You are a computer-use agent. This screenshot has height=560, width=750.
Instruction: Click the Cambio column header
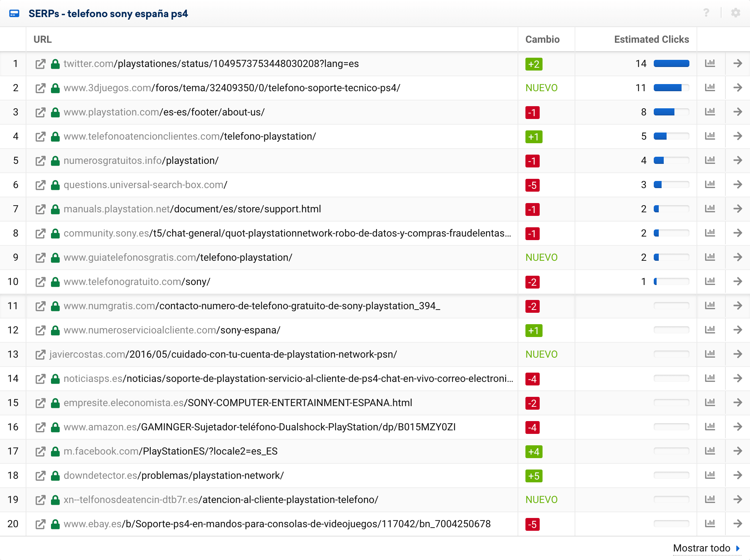tap(542, 40)
